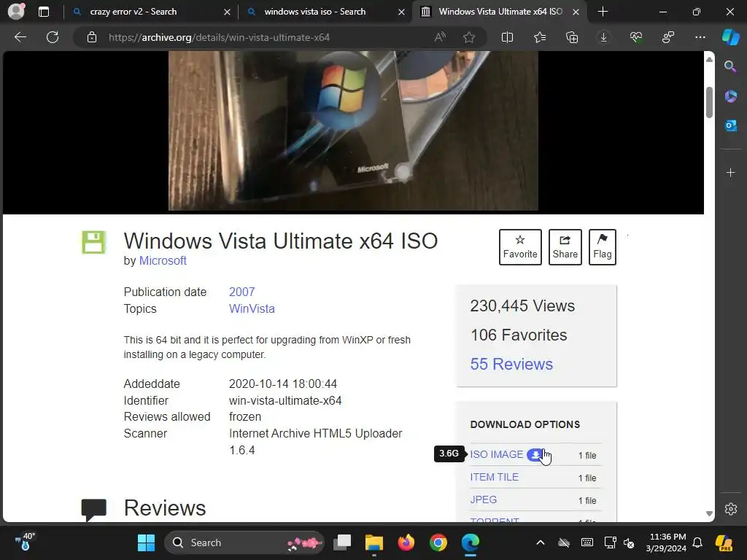Open the ITEM TILE download link
The height and width of the screenshot is (560, 747).
494,477
